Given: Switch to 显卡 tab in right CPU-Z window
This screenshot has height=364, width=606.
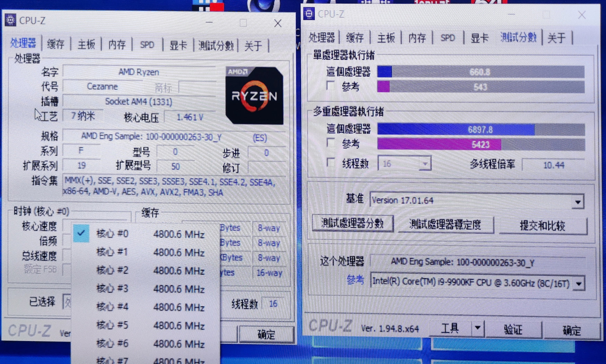Looking at the screenshot, I should click(x=480, y=38).
